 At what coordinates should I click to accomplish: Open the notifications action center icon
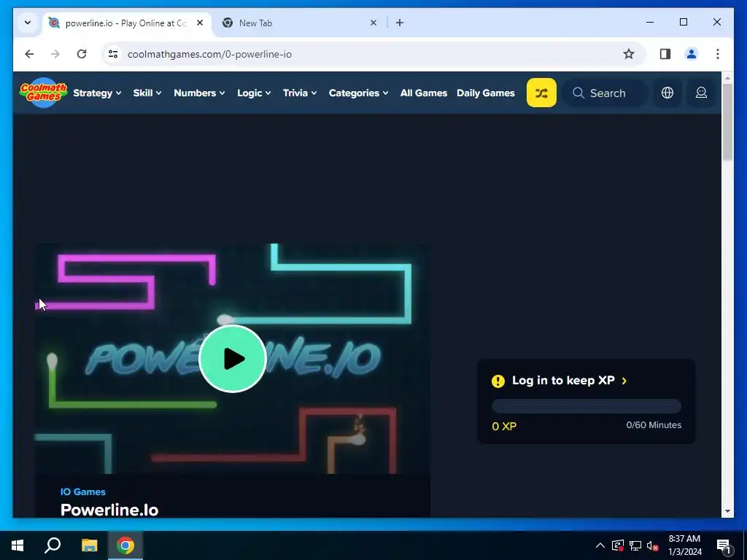(724, 545)
